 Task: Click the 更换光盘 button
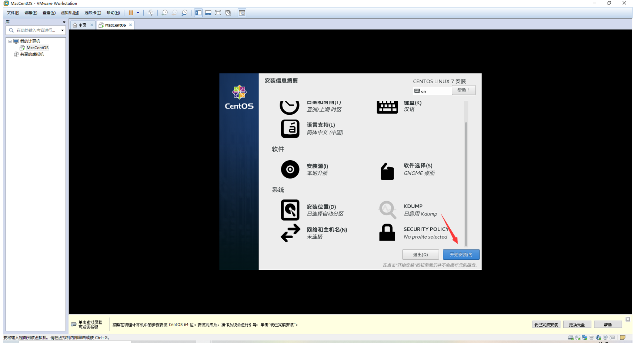[x=577, y=325]
